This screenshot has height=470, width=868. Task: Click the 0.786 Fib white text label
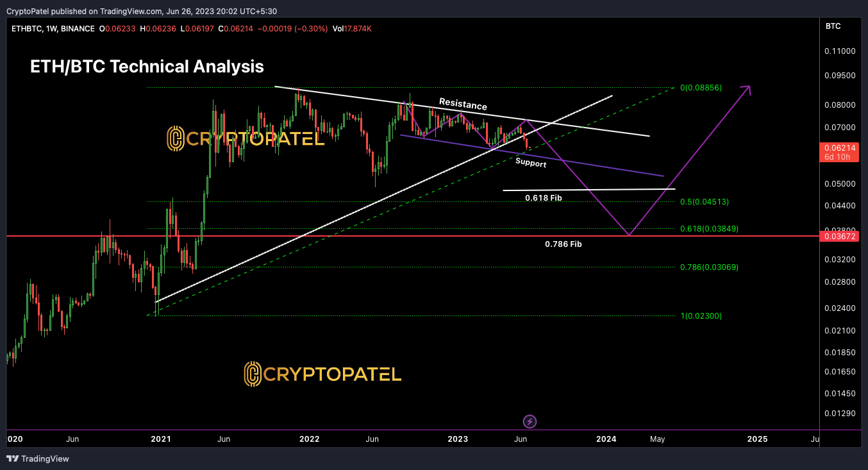(563, 244)
